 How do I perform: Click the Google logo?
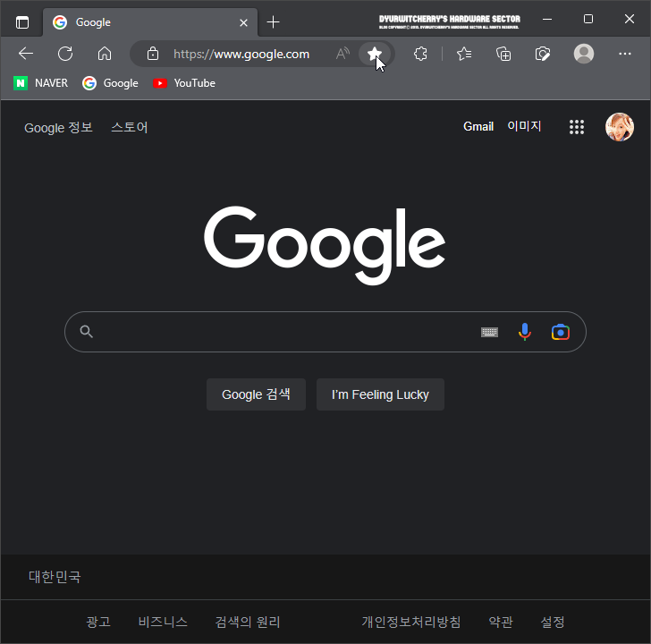point(325,245)
